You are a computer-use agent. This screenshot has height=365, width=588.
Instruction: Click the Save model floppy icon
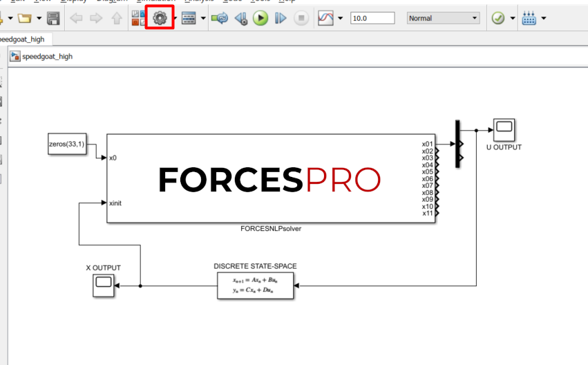tap(53, 19)
